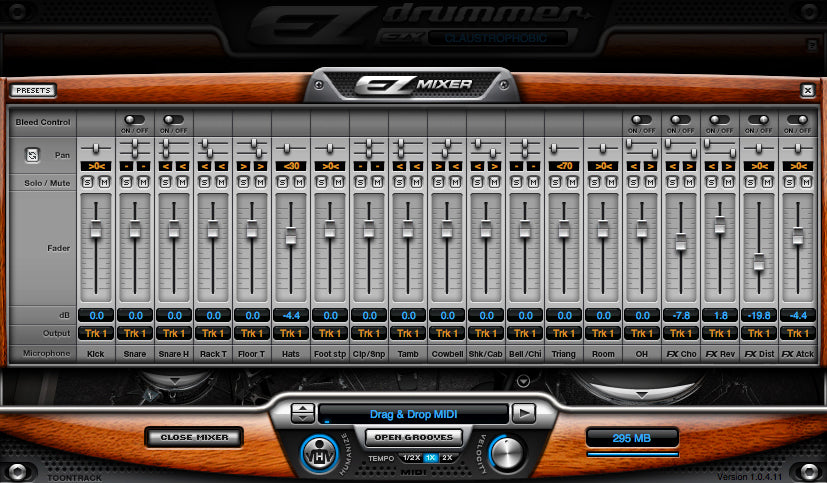Screen dimensions: 827x483
Task: Mute the FX Dist channel
Action: [766, 182]
